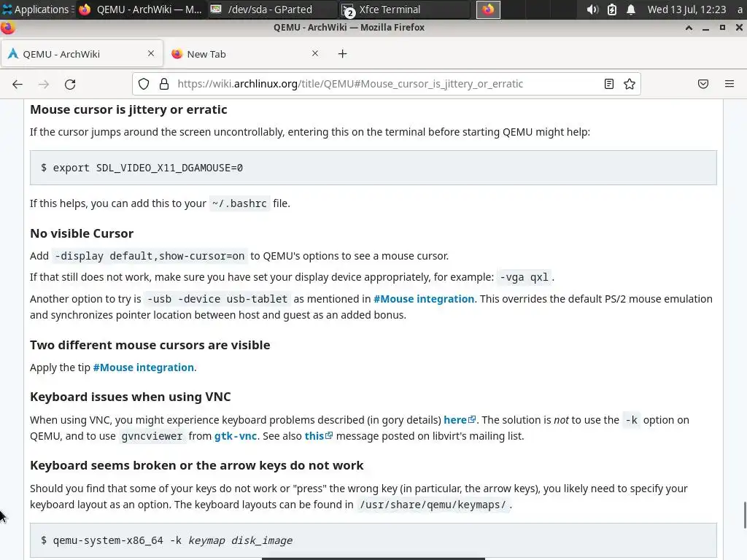Click the -usb -device usb-tablet code
Viewport: 747px width, 560px height.
point(217,299)
